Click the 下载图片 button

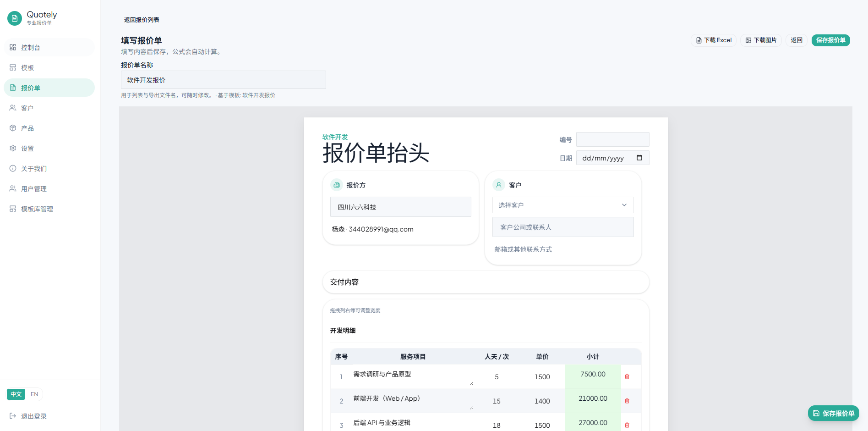[x=761, y=40]
